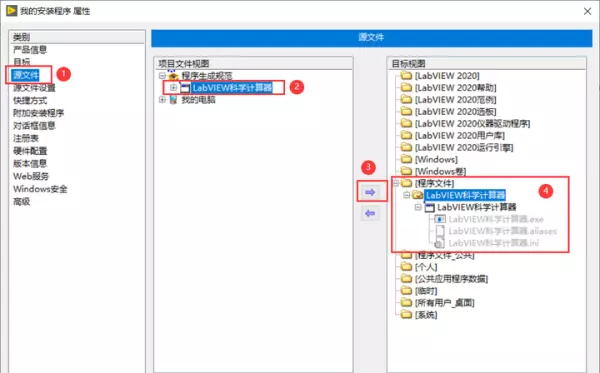Image resolution: width=600 pixels, height=373 pixels.
Task: Select [个人] text in destination view
Action: [426, 267]
